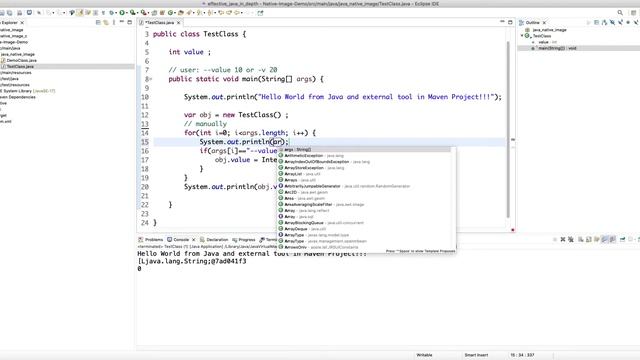Click Remove Launch icon in Console toolbar

[x=563, y=240]
